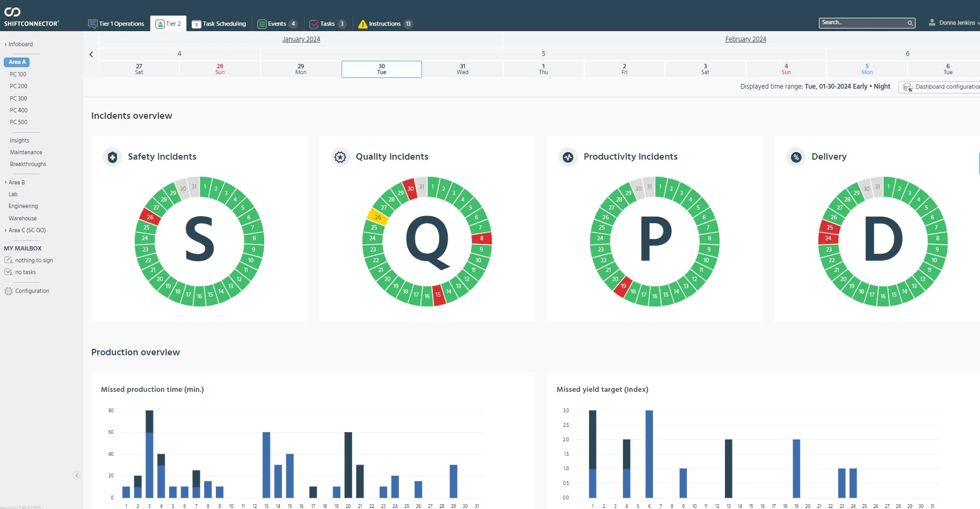980x509 pixels.
Task: Select Sun 28 in the calendar strip
Action: click(x=220, y=69)
